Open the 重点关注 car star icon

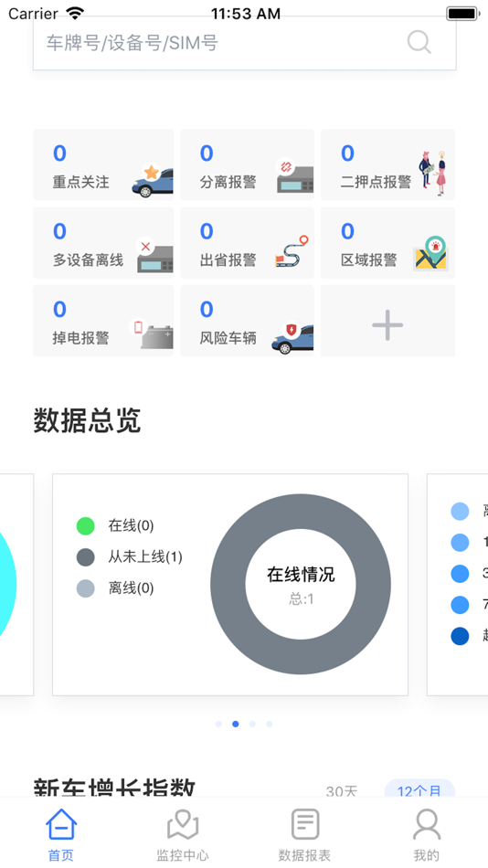point(153,181)
